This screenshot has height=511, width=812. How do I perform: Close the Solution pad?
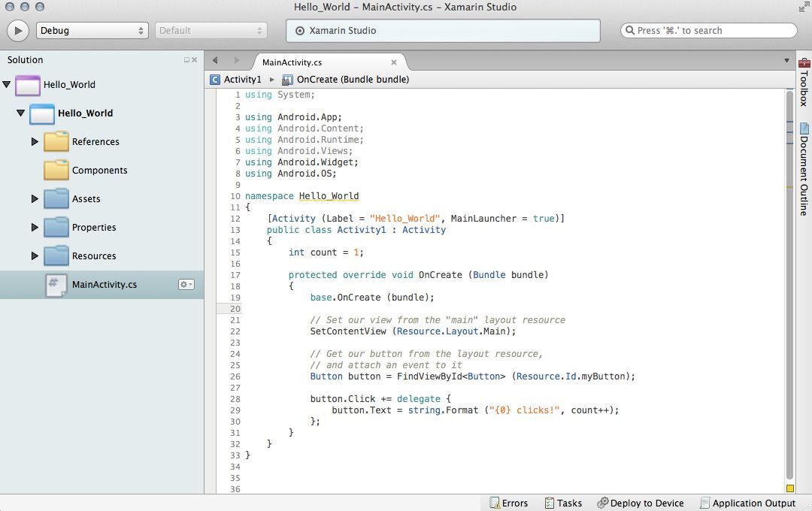point(194,60)
